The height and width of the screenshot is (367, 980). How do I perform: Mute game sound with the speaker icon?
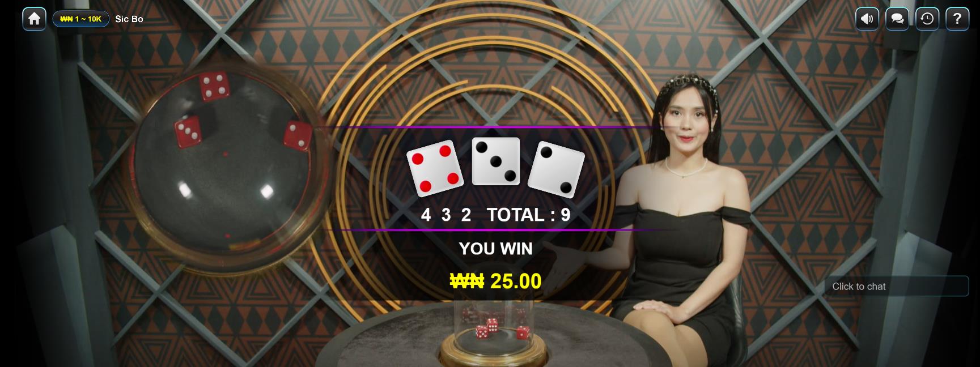[867, 19]
